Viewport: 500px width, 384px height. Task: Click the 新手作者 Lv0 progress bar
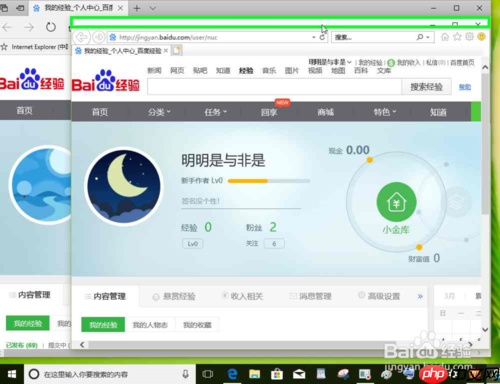pyautogui.click(x=269, y=181)
